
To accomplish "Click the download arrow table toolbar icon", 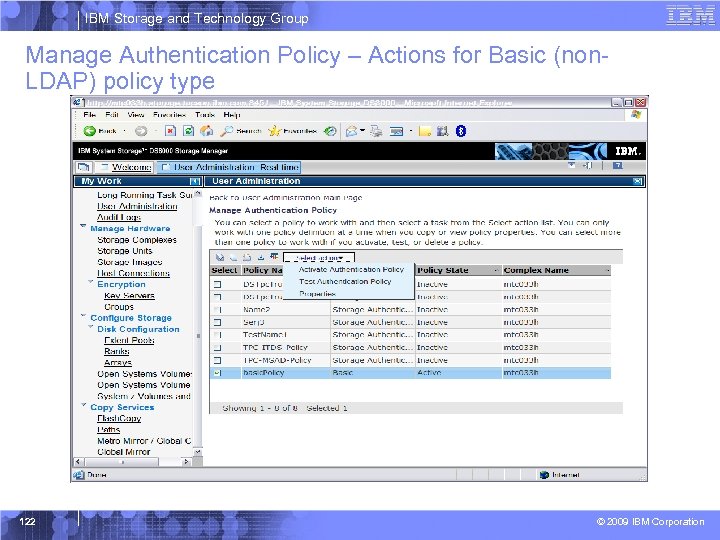I will [x=261, y=258].
